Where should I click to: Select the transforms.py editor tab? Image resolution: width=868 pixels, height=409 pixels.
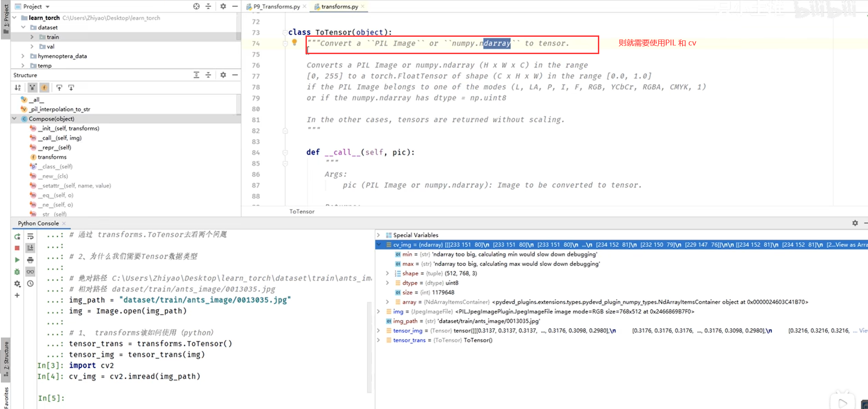[340, 6]
